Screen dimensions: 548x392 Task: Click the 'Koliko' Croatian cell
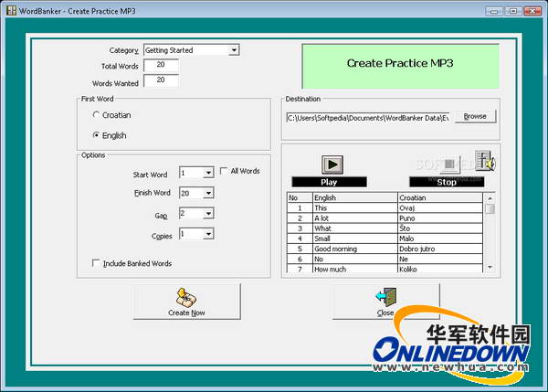click(x=440, y=269)
